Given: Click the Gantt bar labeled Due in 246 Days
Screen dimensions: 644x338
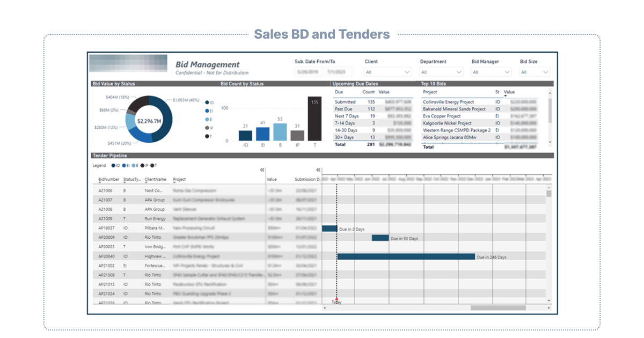Looking at the screenshot, I should (x=406, y=256).
